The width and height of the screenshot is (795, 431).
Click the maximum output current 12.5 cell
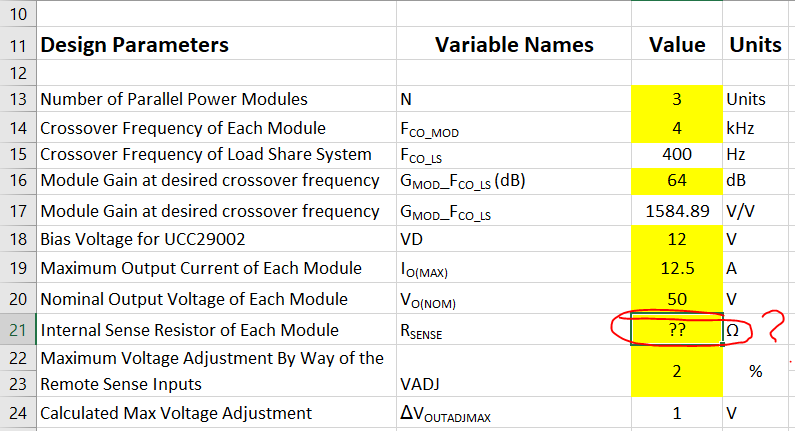click(x=676, y=268)
